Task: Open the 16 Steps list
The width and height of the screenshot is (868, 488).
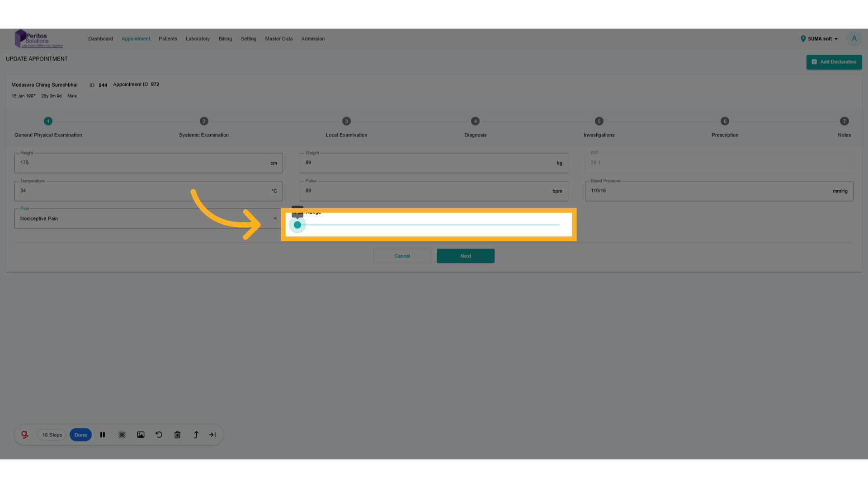Action: click(52, 435)
